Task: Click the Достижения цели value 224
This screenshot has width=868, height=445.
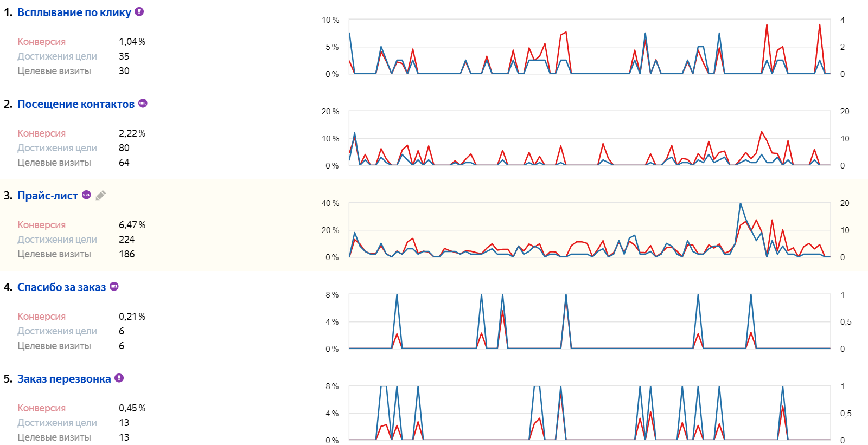Action: pyautogui.click(x=127, y=240)
